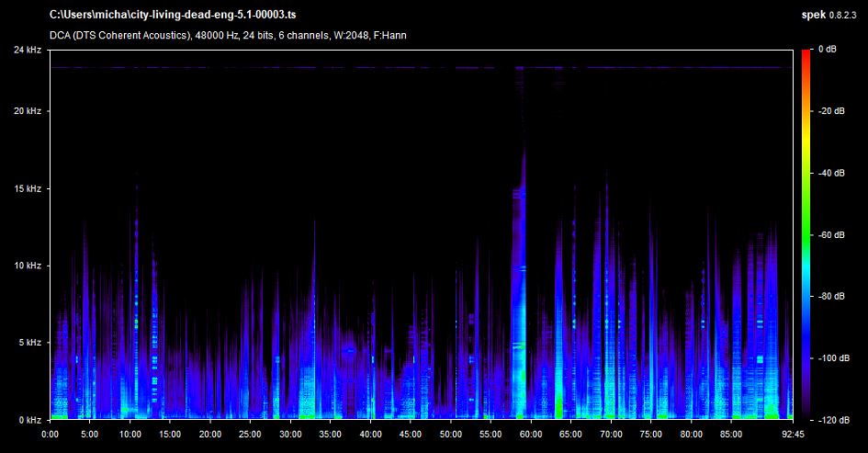The image size is (868, 453).
Task: Select the -60 dB scale label
Action: (831, 234)
